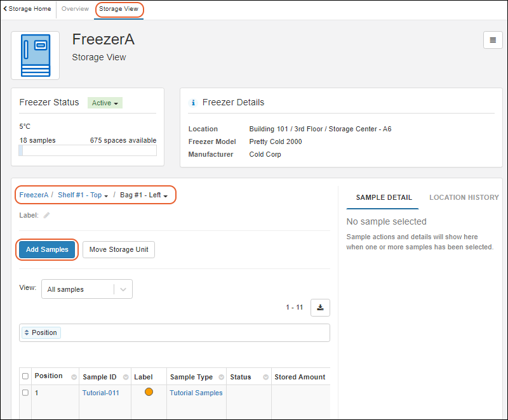Screen dimensions: 508x420
Task: Open the All samples view selector
Action: click(x=87, y=289)
